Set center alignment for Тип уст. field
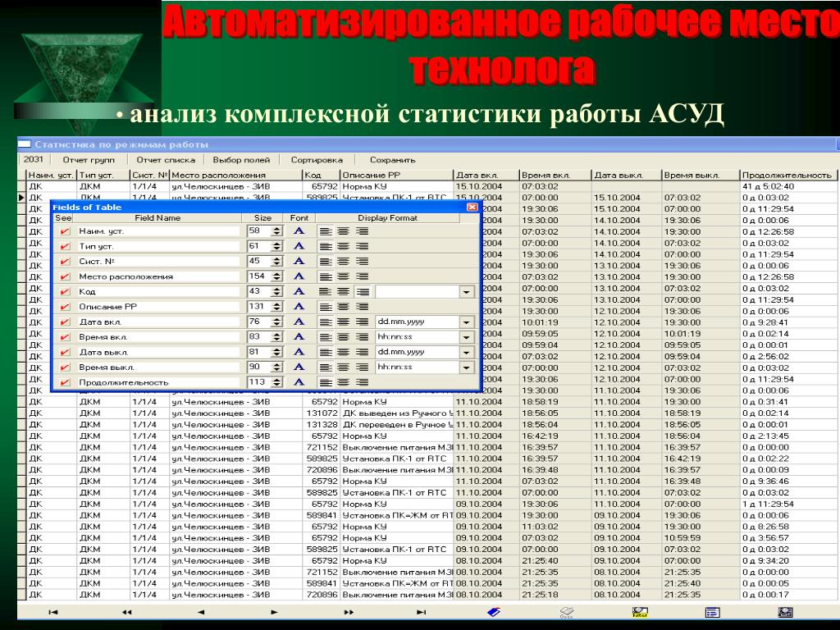Viewport: 840px width, 630px height. coord(344,246)
